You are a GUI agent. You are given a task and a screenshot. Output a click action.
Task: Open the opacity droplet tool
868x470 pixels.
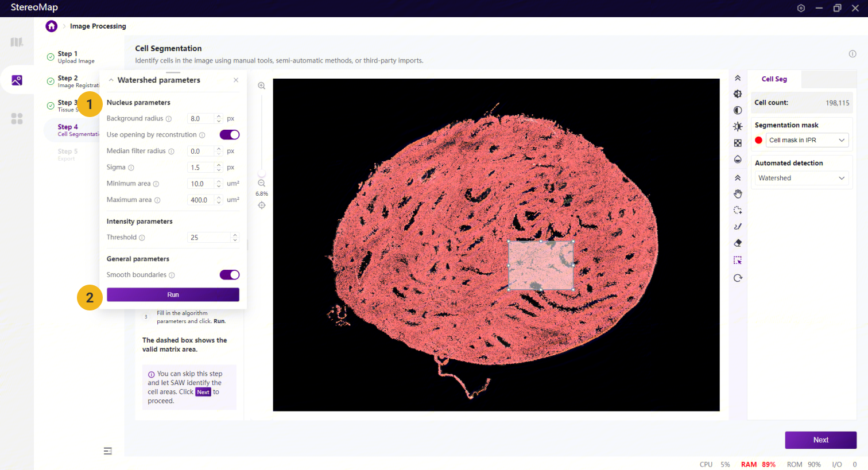[738, 160]
